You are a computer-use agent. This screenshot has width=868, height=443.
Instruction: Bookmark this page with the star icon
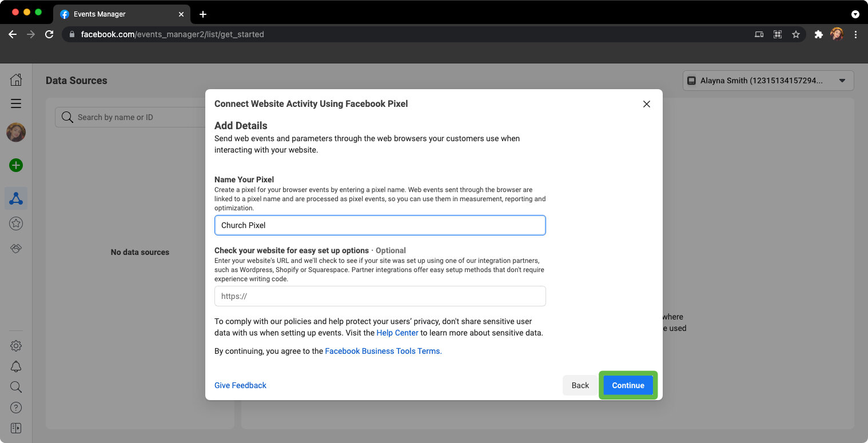pos(796,34)
